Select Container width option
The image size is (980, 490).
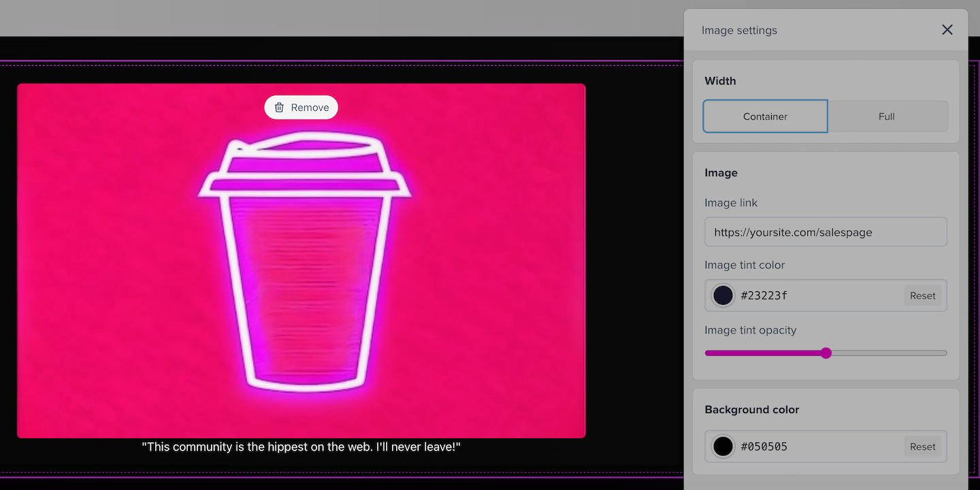(765, 116)
